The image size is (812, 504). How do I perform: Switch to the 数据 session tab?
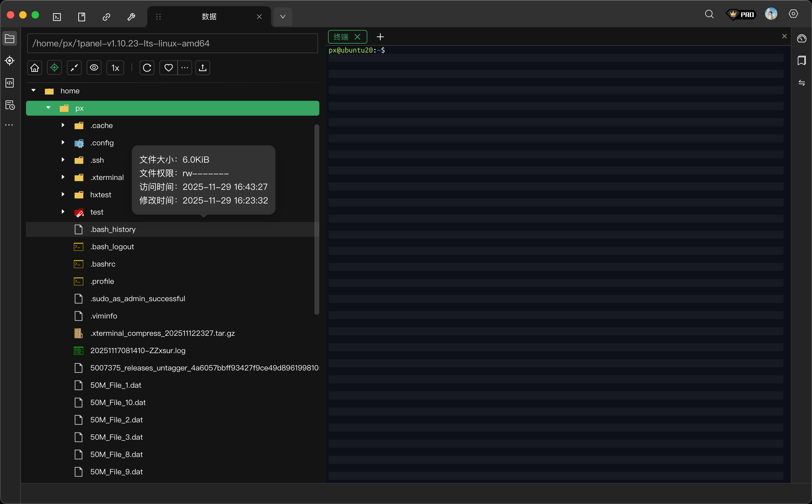coord(209,17)
